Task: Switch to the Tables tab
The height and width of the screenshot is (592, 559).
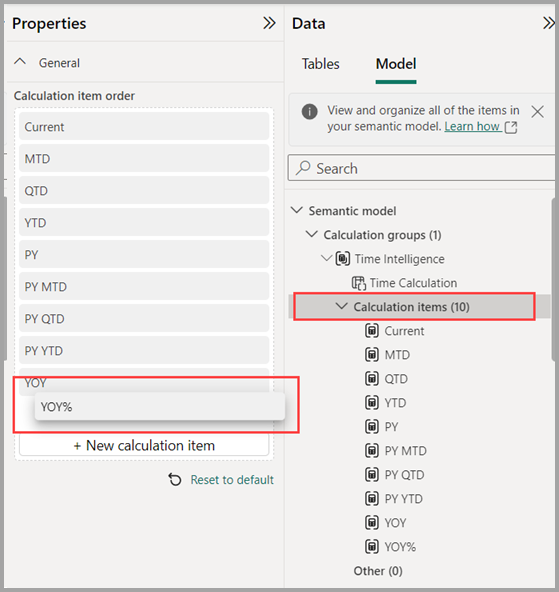Action: pyautogui.click(x=320, y=64)
